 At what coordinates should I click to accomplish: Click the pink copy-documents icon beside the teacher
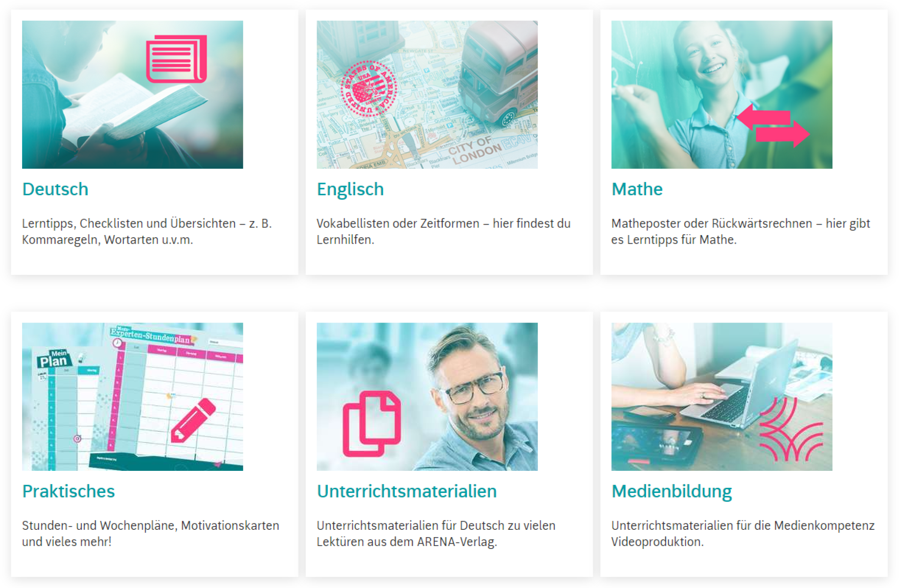pos(372,424)
